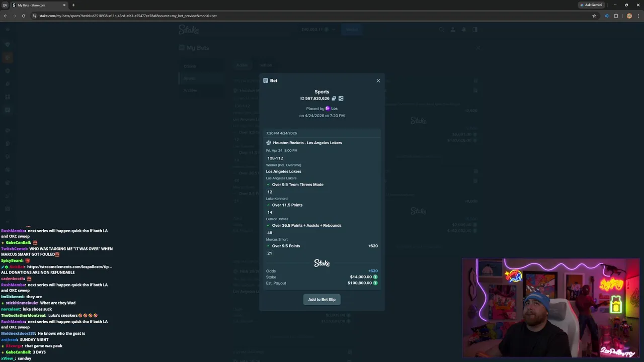Reload the Stake page
The height and width of the screenshot is (362, 644).
[x=24, y=16]
